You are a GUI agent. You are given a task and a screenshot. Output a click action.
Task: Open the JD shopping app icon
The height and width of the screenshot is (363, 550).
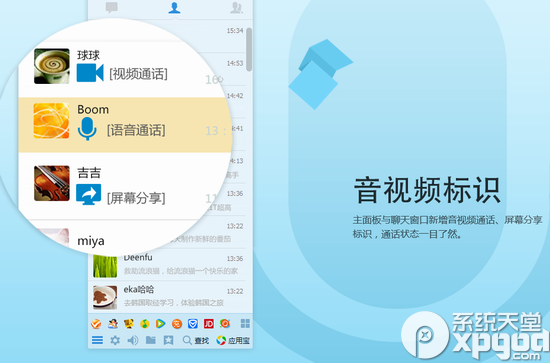coord(209,323)
